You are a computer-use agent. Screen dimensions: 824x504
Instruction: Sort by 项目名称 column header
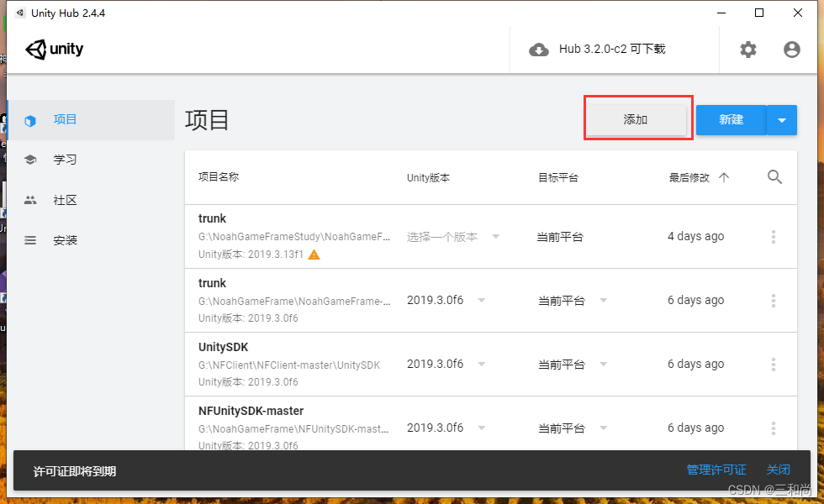tap(219, 177)
